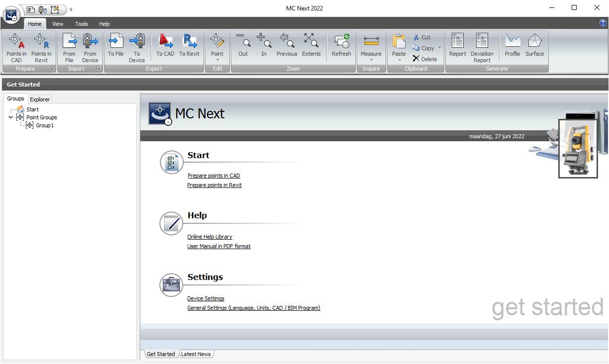Export points To Revit
Image resolution: width=609 pixels, height=364 pixels.
coord(189,45)
